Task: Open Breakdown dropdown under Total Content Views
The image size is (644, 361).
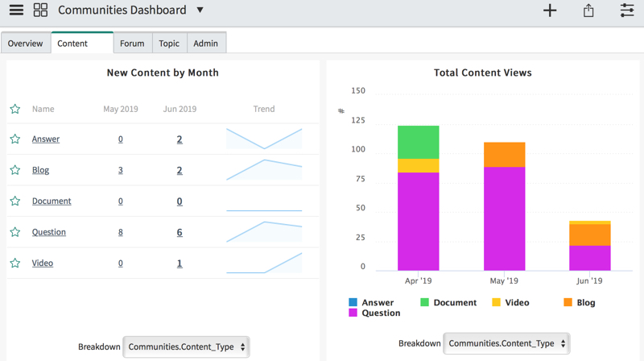Action: click(506, 343)
